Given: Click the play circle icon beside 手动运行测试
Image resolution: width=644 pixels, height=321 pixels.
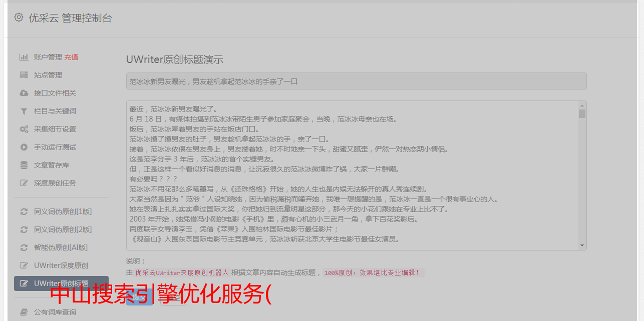Looking at the screenshot, I should pos(24,147).
